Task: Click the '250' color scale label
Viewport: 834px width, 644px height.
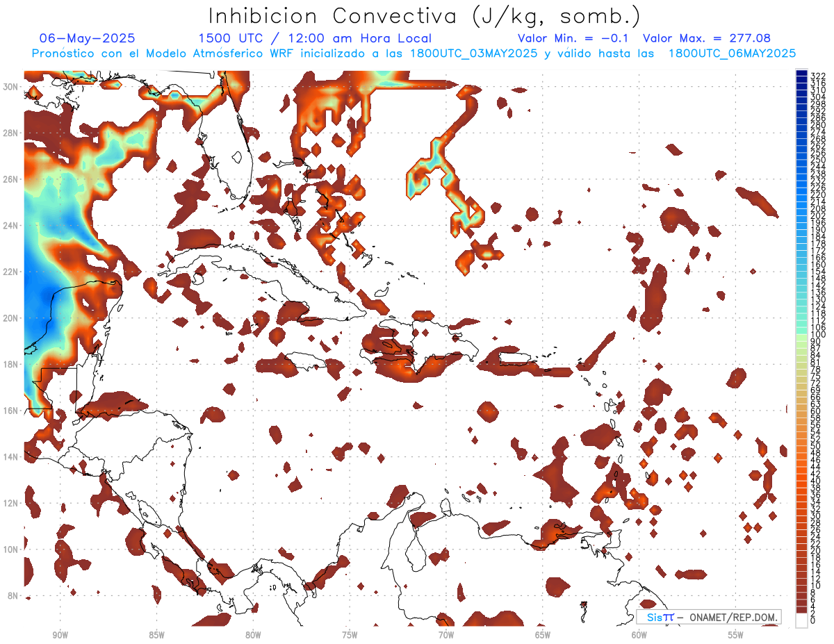Action: point(818,160)
